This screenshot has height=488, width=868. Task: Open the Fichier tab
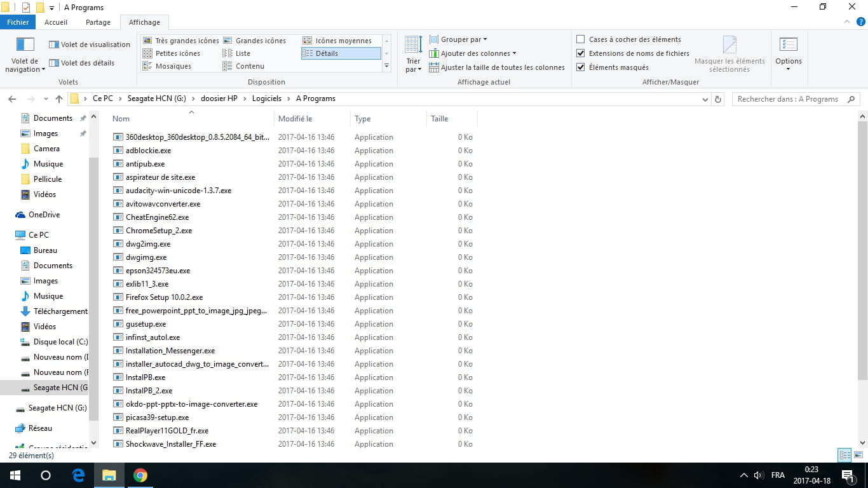point(18,22)
